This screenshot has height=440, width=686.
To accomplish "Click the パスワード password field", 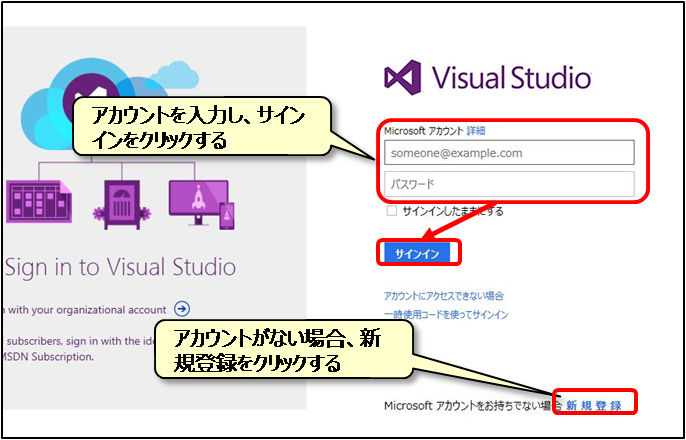I will (509, 184).
